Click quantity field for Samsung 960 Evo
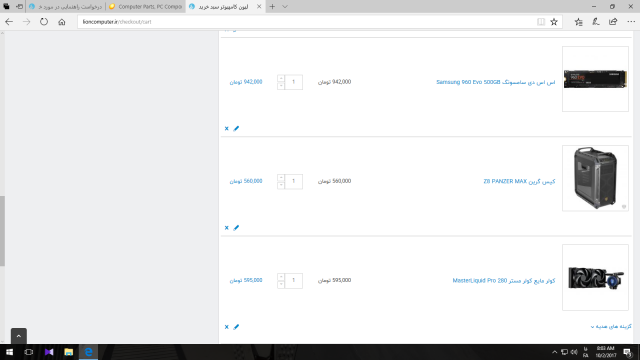 point(293,82)
